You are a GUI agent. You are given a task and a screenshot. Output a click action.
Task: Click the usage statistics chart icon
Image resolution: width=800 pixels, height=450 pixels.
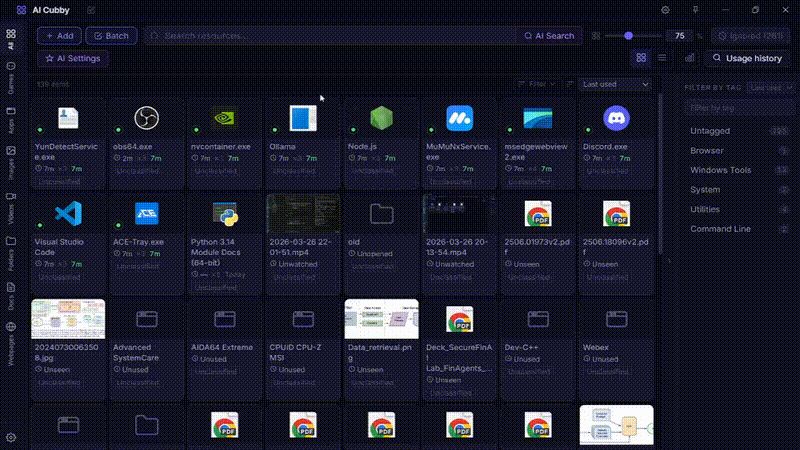(689, 58)
